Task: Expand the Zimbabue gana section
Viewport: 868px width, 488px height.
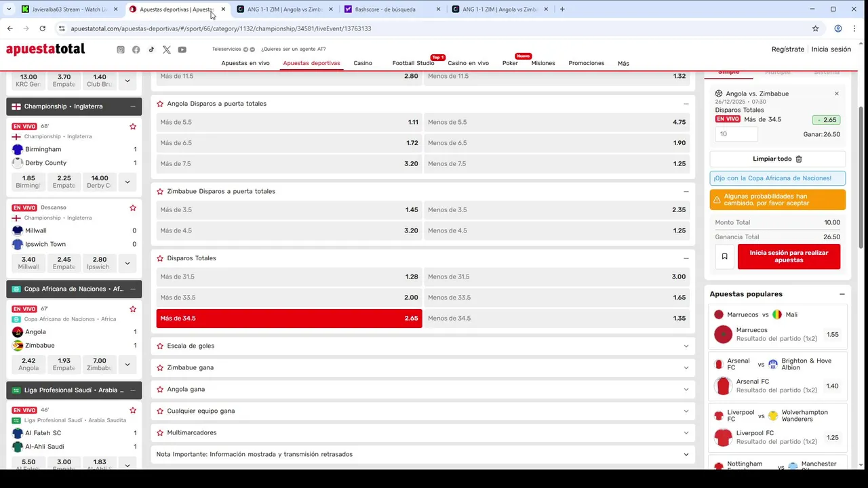Action: (686, 367)
